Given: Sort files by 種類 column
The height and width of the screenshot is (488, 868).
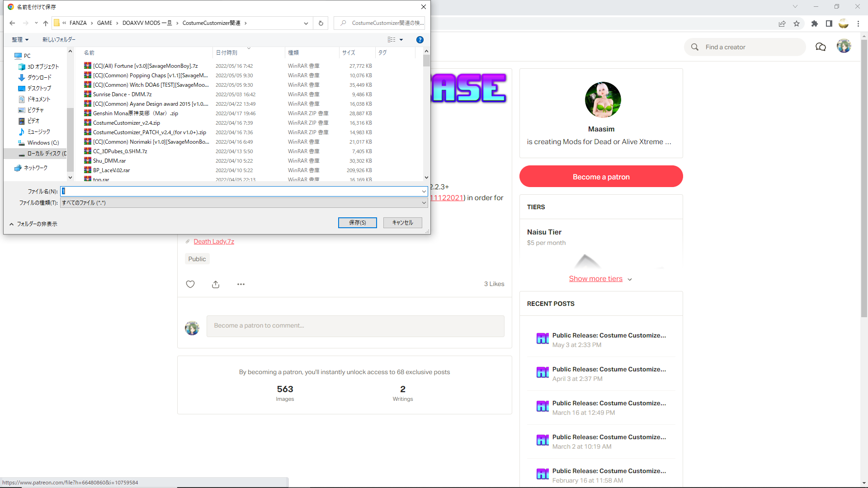Looking at the screenshot, I should tap(312, 52).
